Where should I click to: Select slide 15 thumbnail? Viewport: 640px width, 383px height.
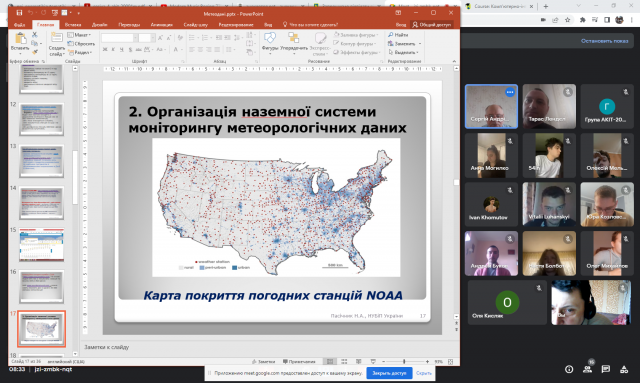(41, 244)
